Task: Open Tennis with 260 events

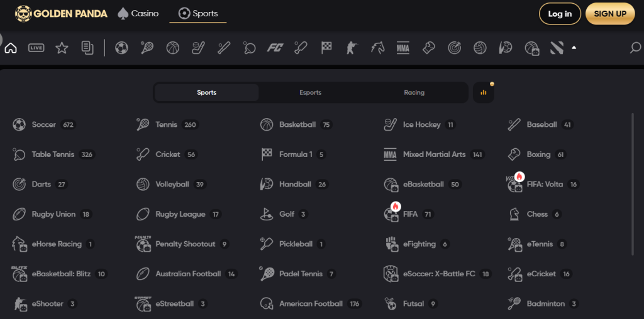Action: point(167,124)
